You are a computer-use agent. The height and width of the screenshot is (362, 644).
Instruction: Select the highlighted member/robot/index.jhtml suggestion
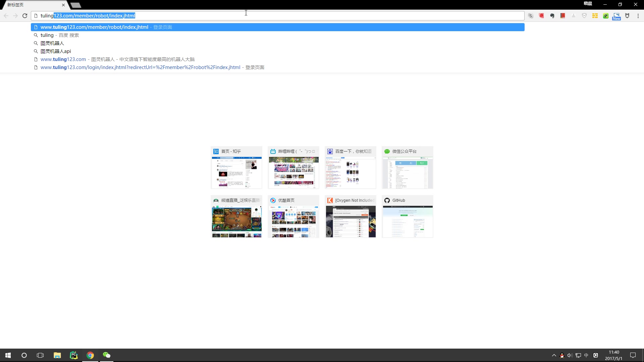click(x=278, y=27)
